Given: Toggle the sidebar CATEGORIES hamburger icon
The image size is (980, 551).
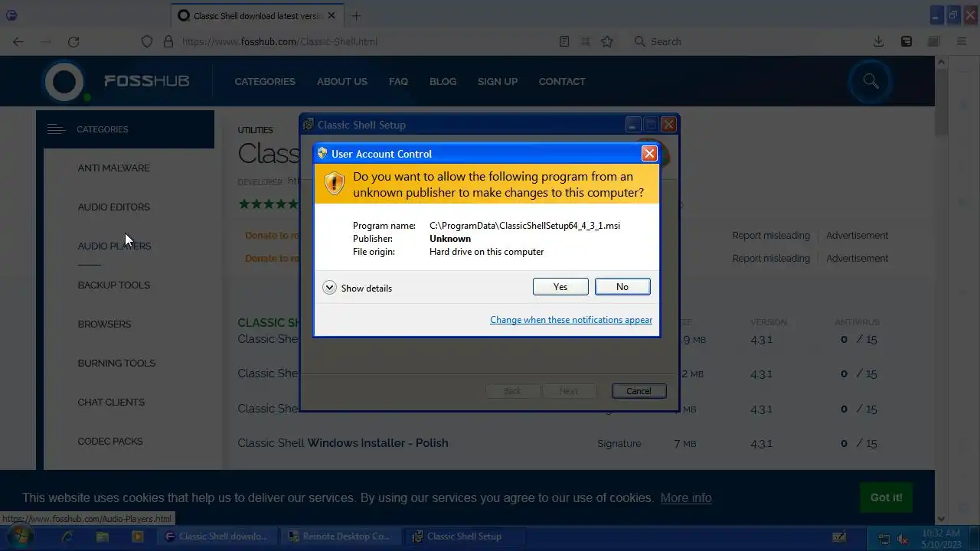Looking at the screenshot, I should (56, 129).
